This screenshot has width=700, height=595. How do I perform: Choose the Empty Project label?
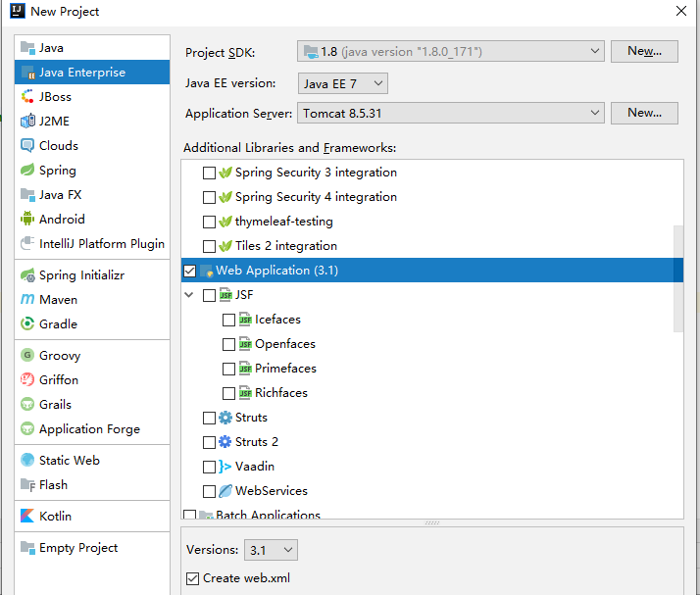coord(78,548)
